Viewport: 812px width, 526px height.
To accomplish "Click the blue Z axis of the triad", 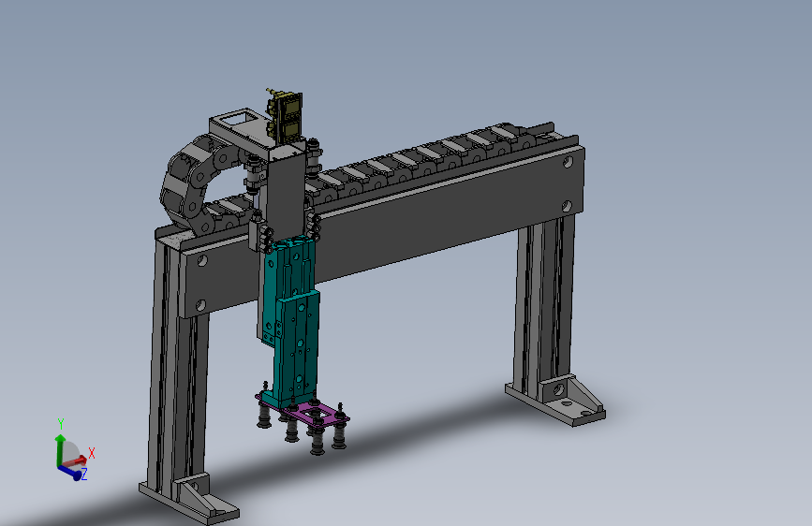I will pos(69,472).
